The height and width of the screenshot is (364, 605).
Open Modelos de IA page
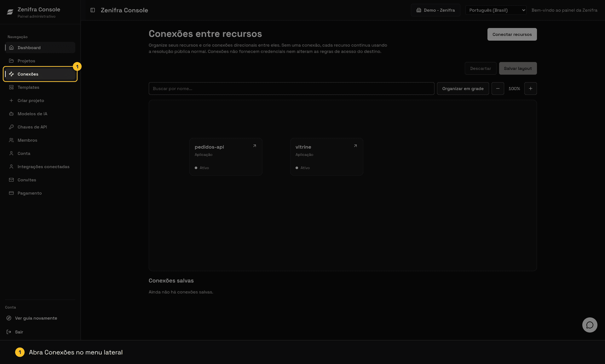click(40, 114)
